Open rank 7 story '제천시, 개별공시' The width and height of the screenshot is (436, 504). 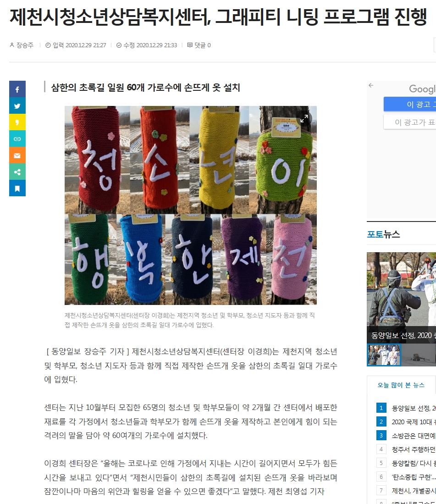[x=414, y=491]
